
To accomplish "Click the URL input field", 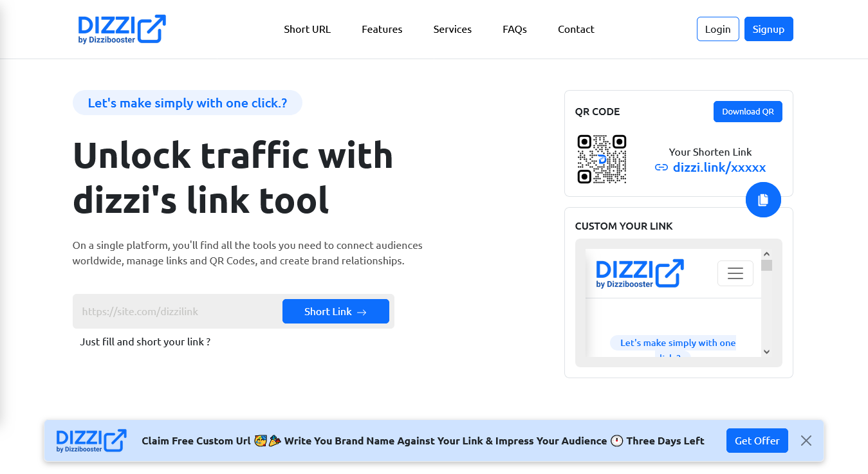I will [x=178, y=311].
